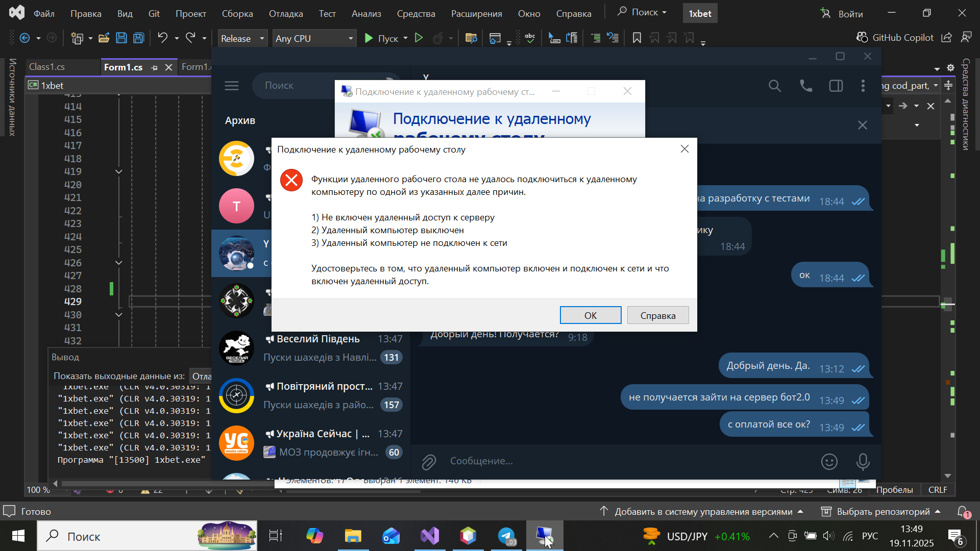980x551 pixels.
Task: Click the microphone voice message icon
Action: coord(863,462)
